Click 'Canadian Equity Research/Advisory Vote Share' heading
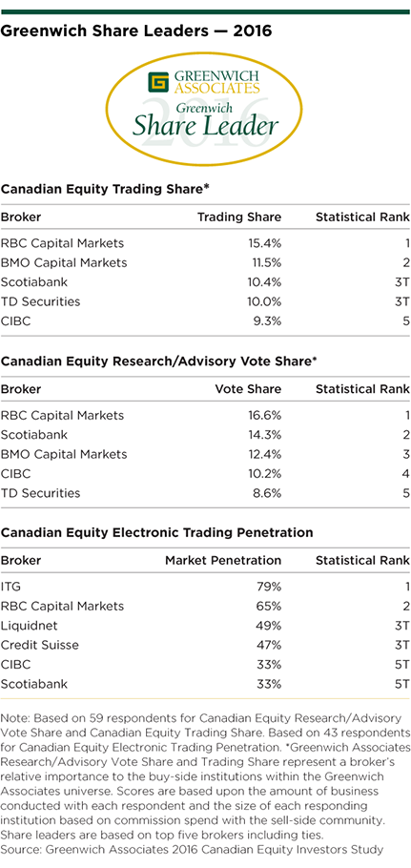Viewport: 411px width, 868px height. [158, 362]
